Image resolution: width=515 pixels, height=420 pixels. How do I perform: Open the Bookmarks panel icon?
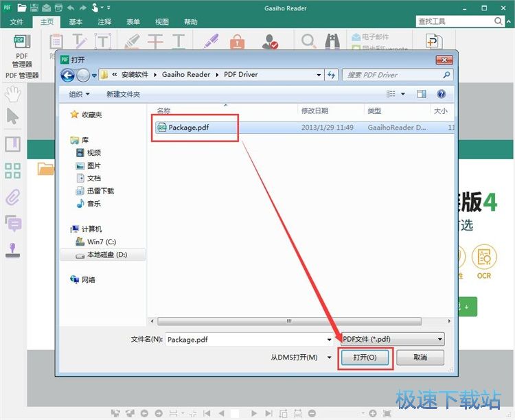click(x=13, y=144)
